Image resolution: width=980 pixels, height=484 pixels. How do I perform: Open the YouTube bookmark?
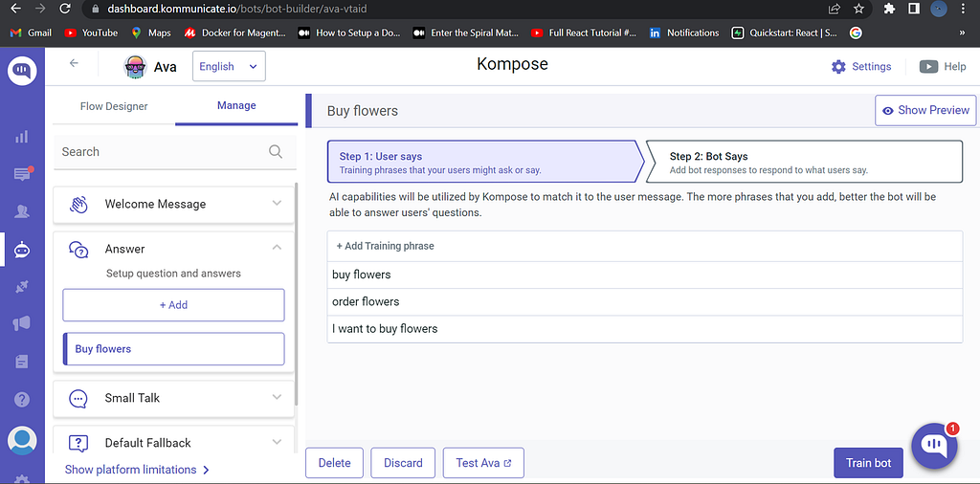(91, 33)
